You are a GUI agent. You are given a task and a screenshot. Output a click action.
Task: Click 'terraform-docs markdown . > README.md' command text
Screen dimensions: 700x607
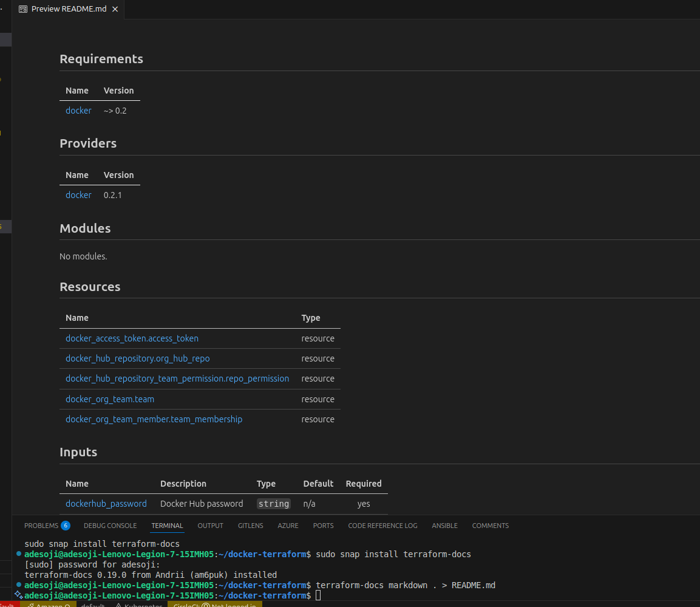coord(406,585)
